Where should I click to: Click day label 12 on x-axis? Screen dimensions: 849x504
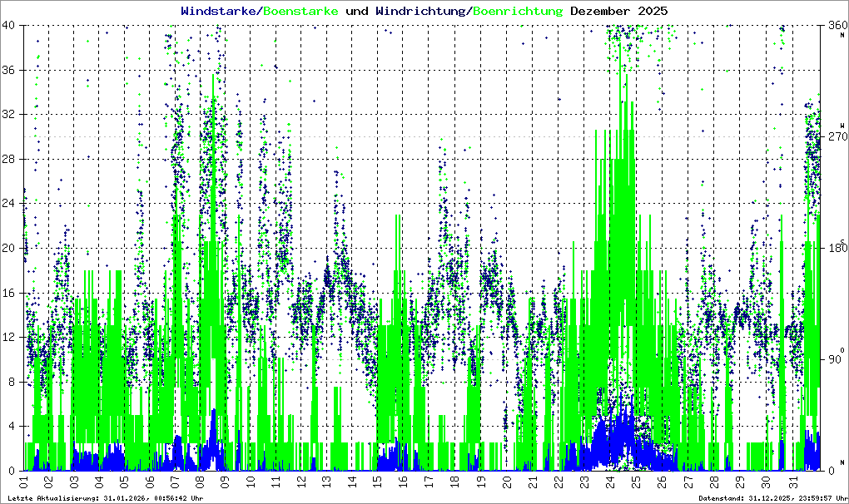(x=301, y=482)
